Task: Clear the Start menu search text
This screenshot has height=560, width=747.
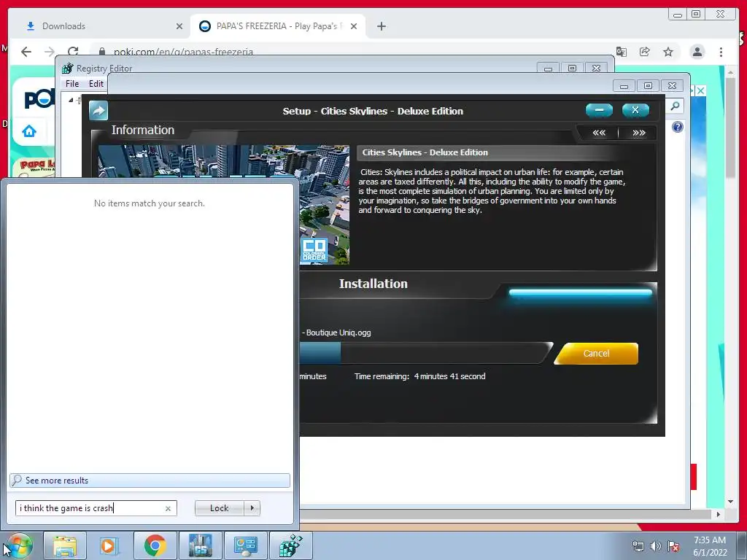Action: [168, 508]
